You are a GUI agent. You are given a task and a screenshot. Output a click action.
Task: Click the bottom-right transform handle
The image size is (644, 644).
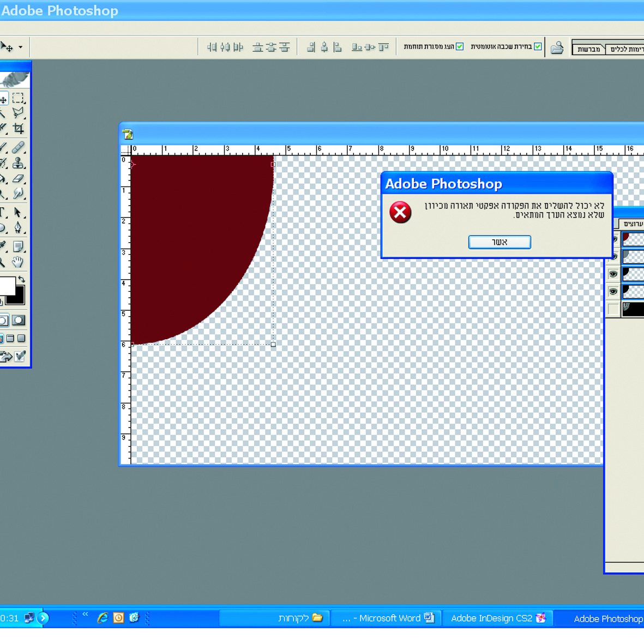[x=273, y=344]
